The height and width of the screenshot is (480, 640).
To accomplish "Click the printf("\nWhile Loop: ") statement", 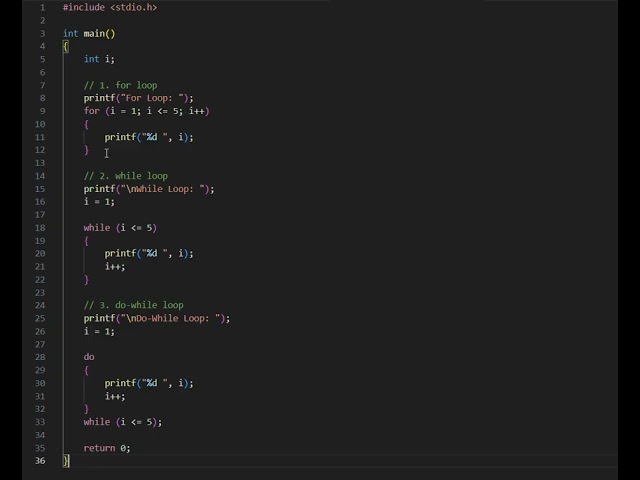I will (149, 189).
